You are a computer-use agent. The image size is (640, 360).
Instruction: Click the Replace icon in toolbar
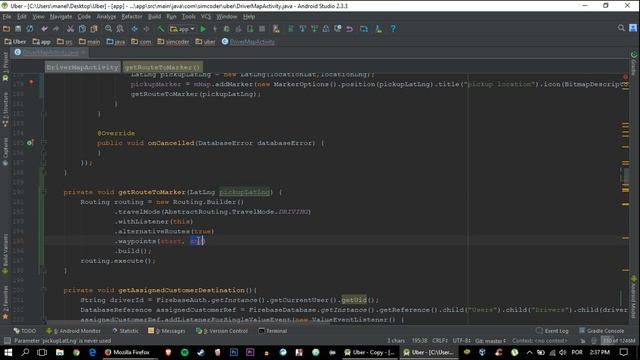point(120,29)
